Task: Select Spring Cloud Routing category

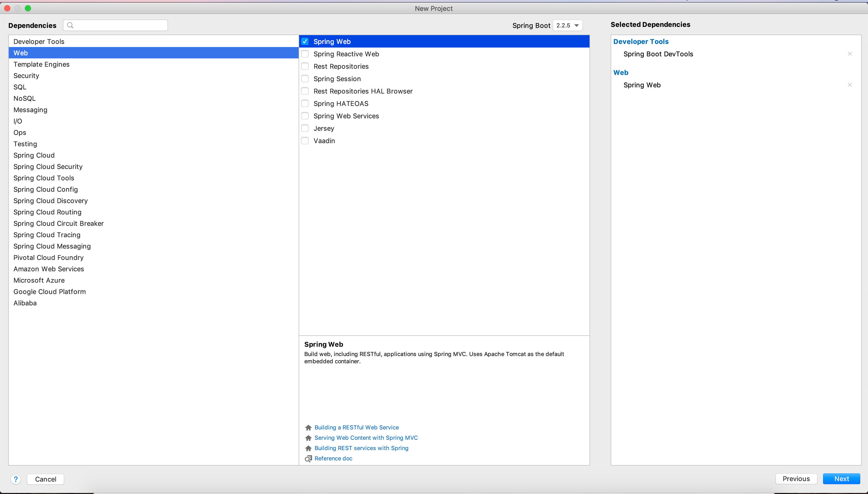Action: (x=153, y=212)
